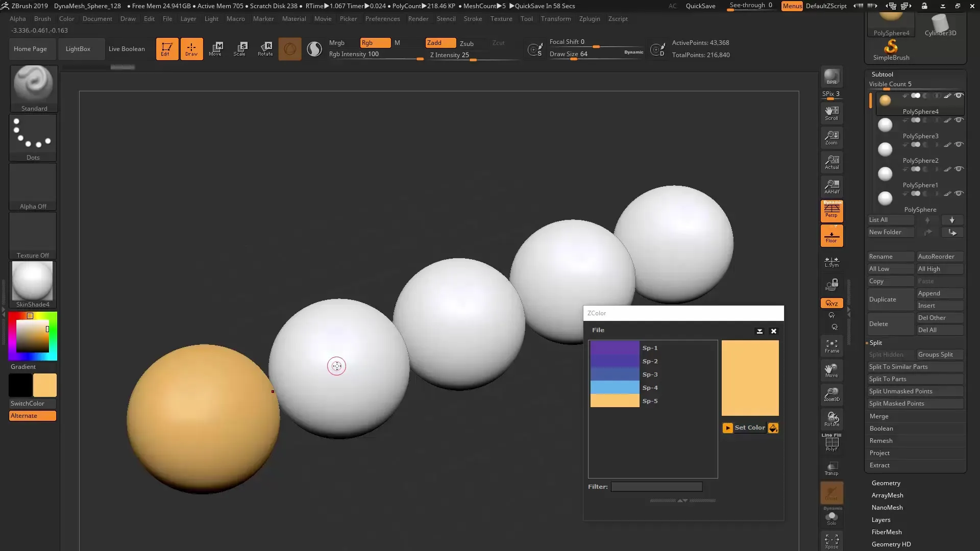Open the Zplugin menu
The width and height of the screenshot is (980, 551).
click(590, 19)
